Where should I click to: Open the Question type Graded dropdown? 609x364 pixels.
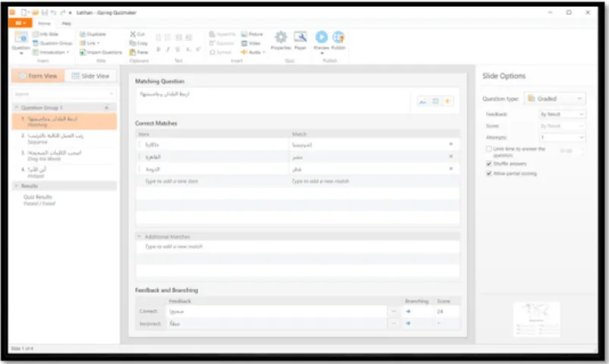tap(554, 99)
